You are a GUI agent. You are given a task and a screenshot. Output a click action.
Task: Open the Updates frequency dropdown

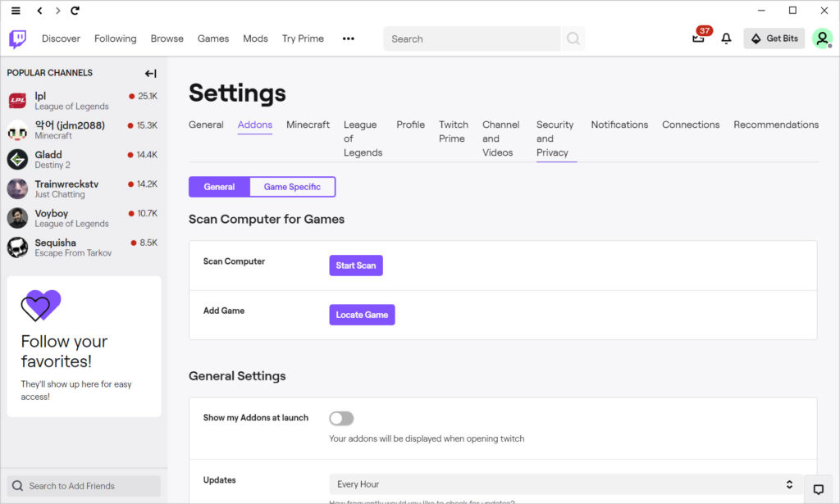565,484
